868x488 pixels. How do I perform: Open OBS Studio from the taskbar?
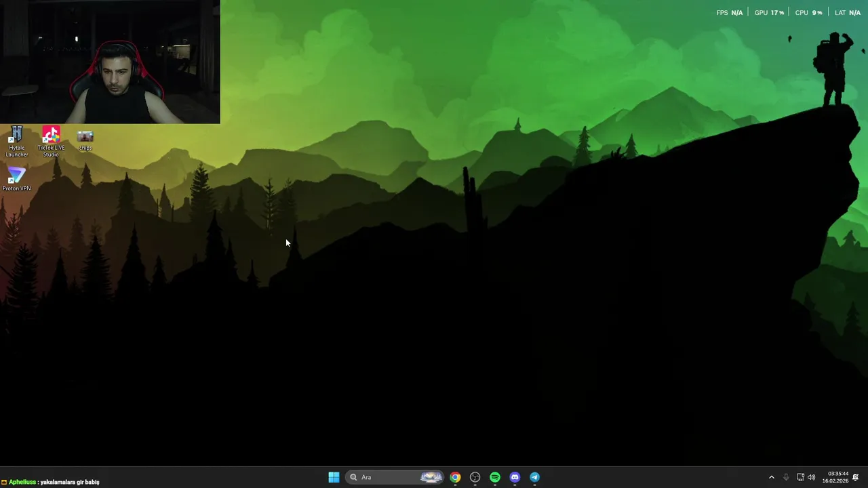pos(475,477)
